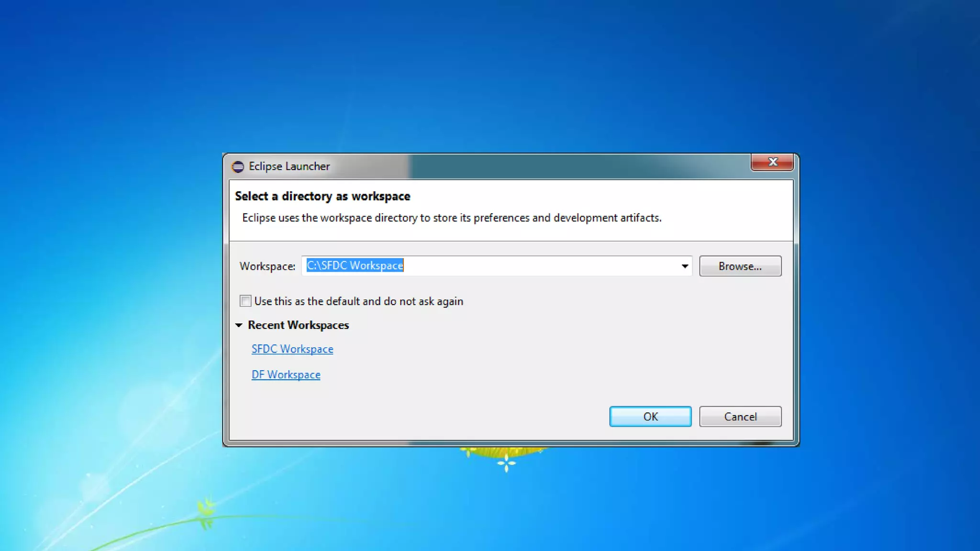Click the "Select a directory as workspace" heading

323,196
